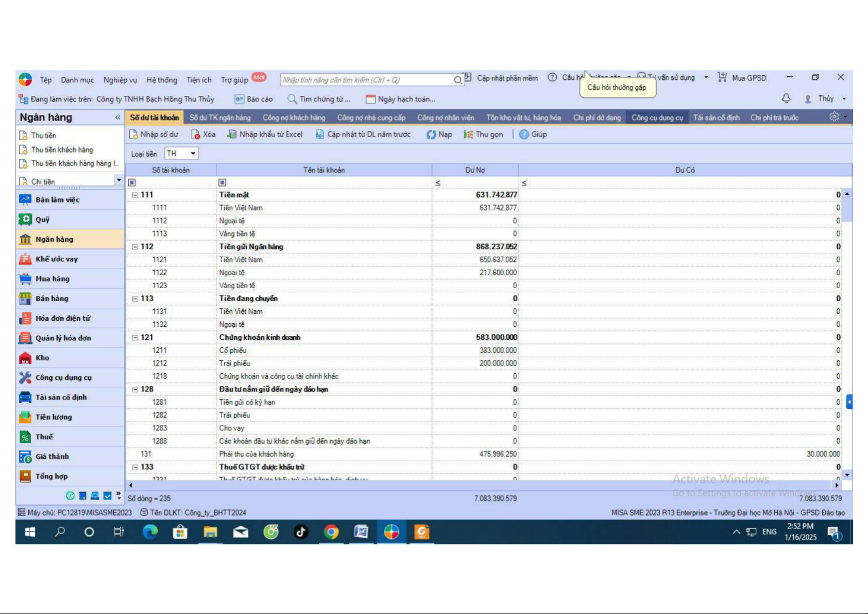
Task: Select the Thuế tax module icon
Action: tap(25, 437)
